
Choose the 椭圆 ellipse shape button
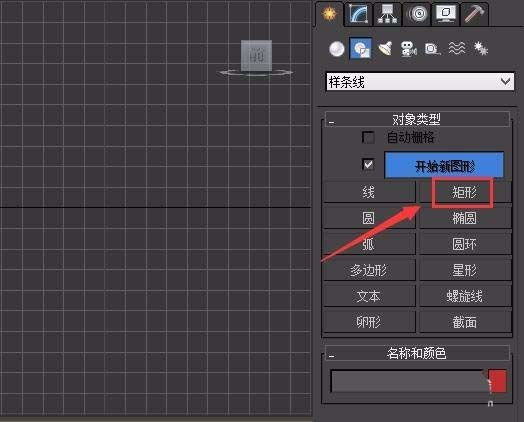pos(465,218)
